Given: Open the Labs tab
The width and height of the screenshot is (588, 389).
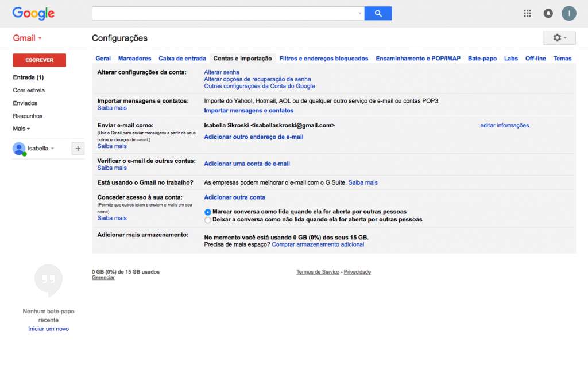Looking at the screenshot, I should coord(510,59).
